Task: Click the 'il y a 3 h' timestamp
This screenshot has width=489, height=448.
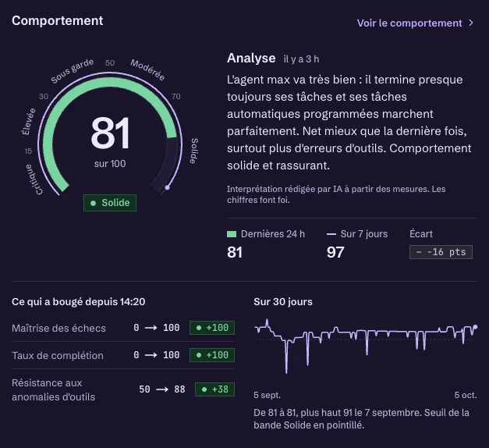Action: tap(301, 59)
